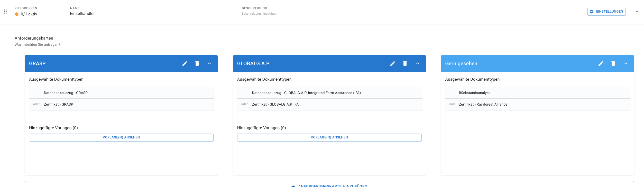Delete the Gern gesehen card
Image resolution: width=644 pixels, height=187 pixels.
613,63
